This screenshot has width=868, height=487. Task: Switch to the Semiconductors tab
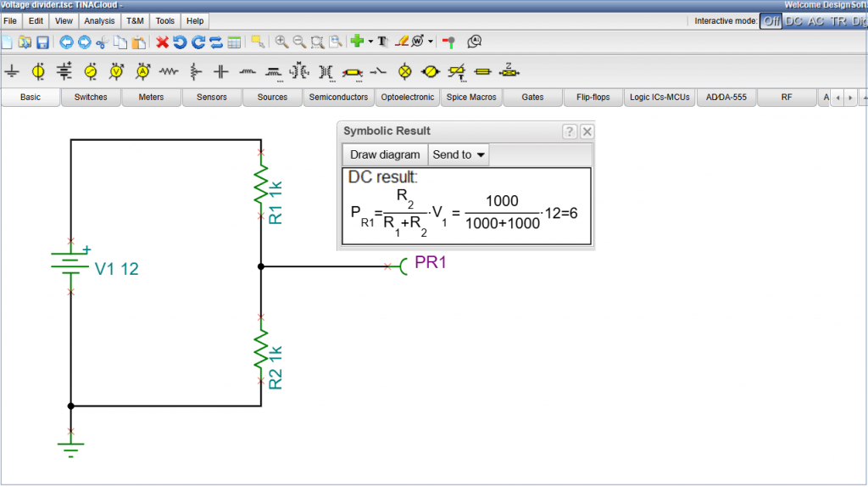point(338,98)
